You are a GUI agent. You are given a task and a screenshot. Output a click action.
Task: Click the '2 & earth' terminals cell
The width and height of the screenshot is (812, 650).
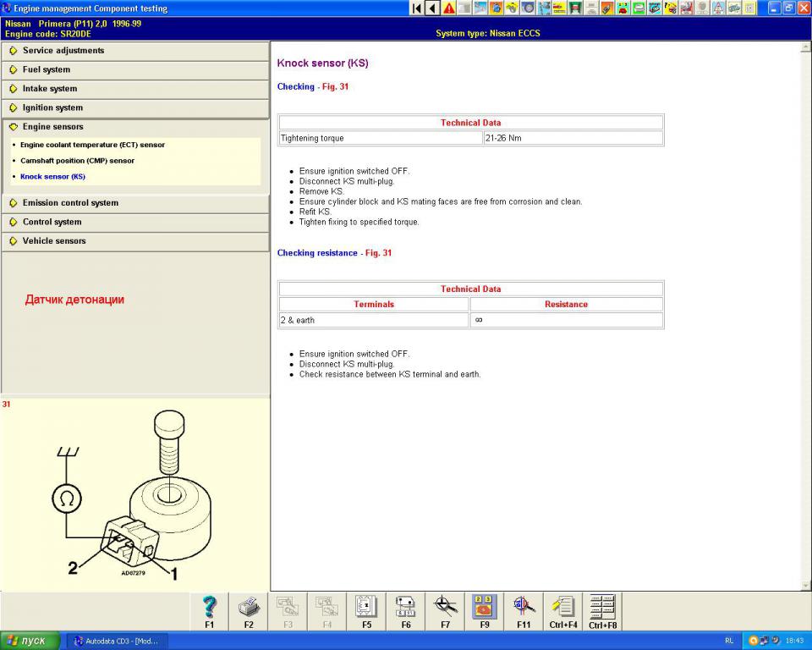point(373,320)
